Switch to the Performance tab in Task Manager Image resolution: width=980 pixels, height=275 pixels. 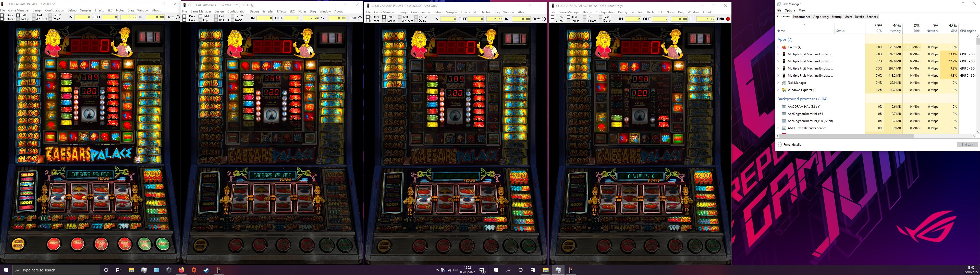(802, 17)
